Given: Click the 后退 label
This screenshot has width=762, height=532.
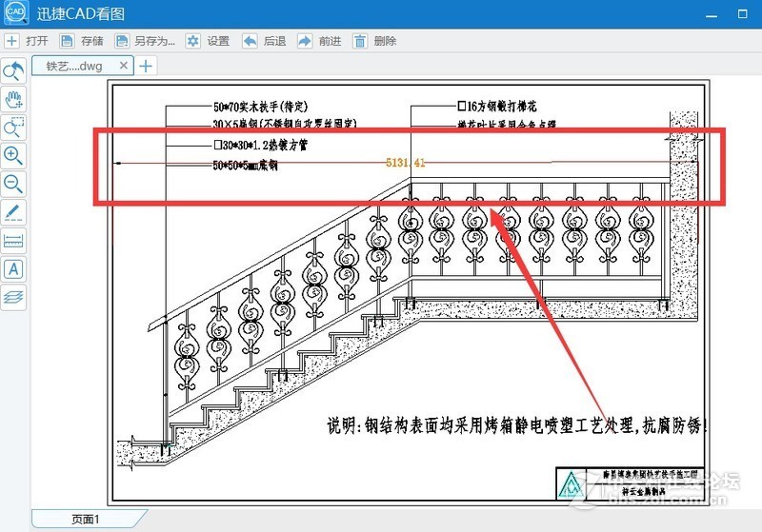Looking at the screenshot, I should (274, 41).
